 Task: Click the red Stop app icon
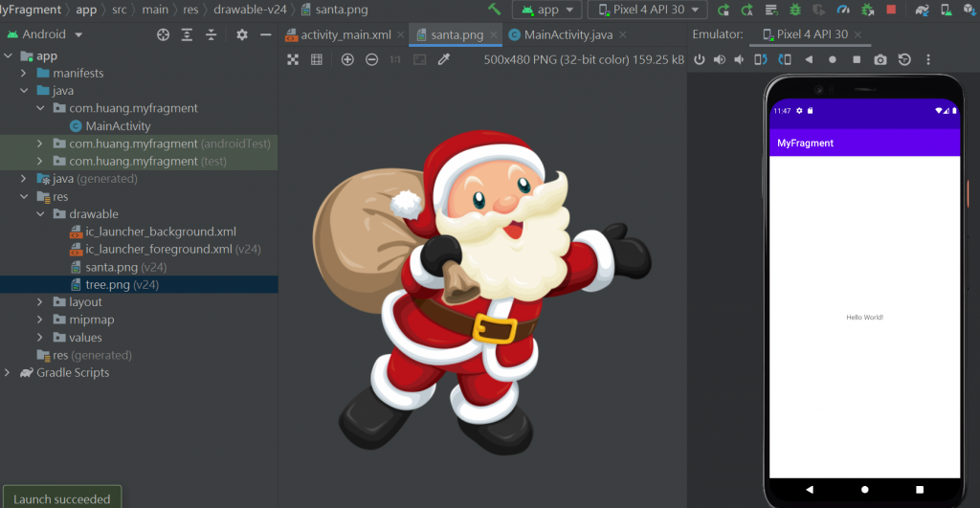click(x=891, y=10)
